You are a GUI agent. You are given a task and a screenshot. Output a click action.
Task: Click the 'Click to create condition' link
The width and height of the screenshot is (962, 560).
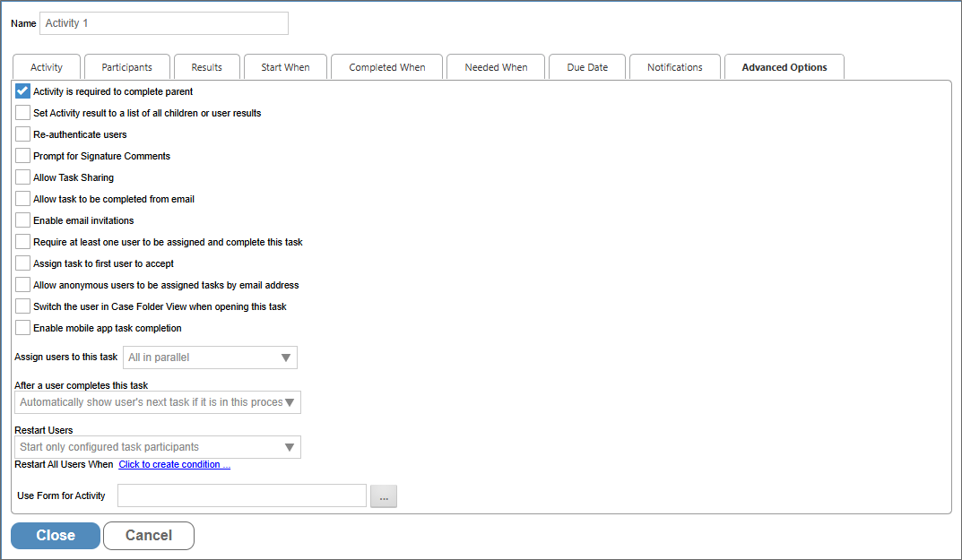pyautogui.click(x=174, y=464)
